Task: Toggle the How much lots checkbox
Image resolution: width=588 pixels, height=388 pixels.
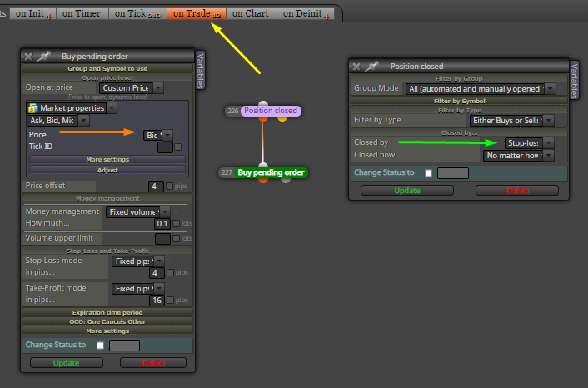Action: click(x=176, y=224)
